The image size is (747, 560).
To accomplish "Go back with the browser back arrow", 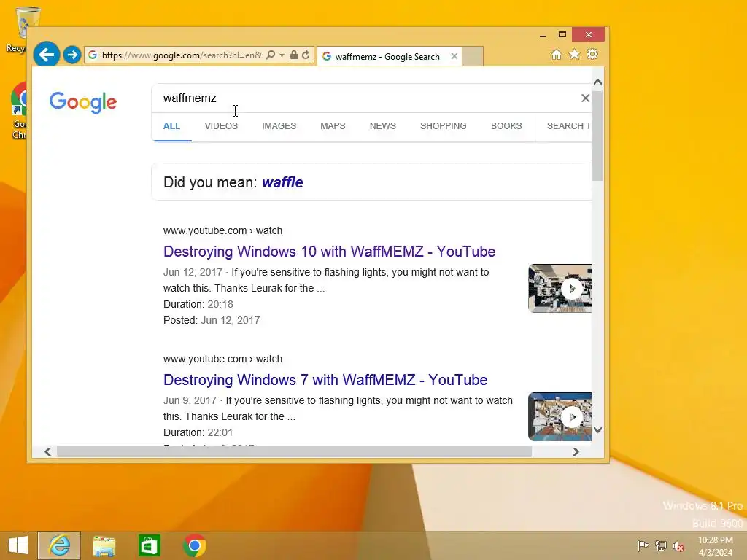I will [x=46, y=55].
